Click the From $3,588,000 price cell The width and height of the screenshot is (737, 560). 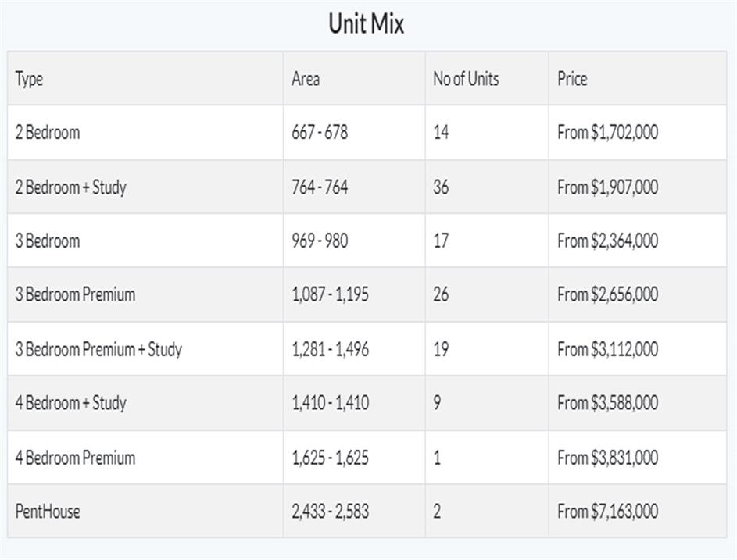point(607,403)
